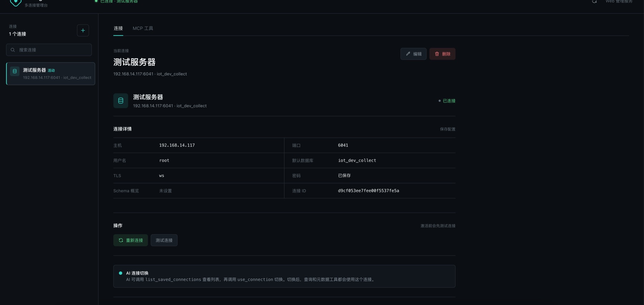
Task: Click the 重新连接 button label
Action: pos(134,240)
